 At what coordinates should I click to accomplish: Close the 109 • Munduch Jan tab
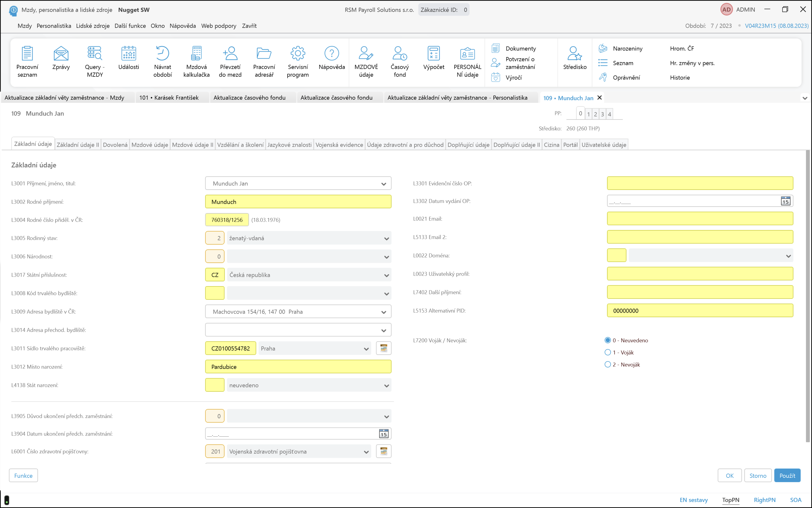pyautogui.click(x=600, y=97)
